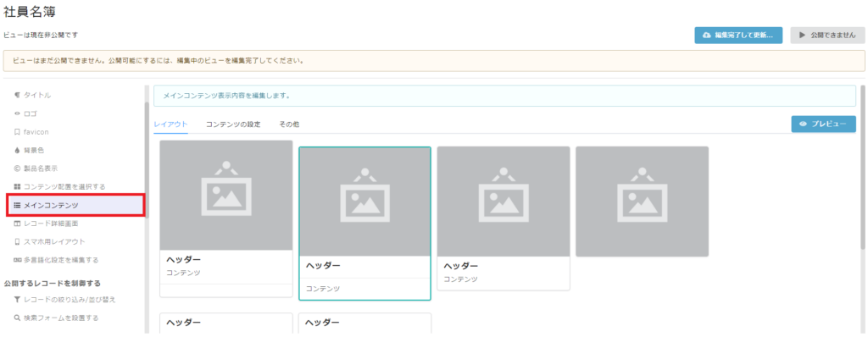This screenshot has width=868, height=337.
Task: Click the メインコンテンツ表示内容を編集します info text
Action: 226,95
